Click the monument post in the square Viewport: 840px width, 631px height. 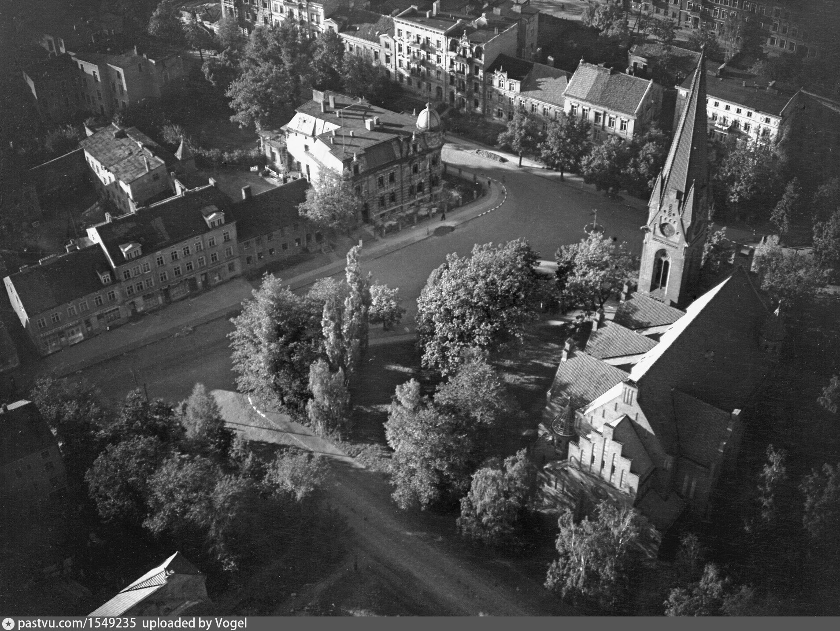tap(594, 220)
